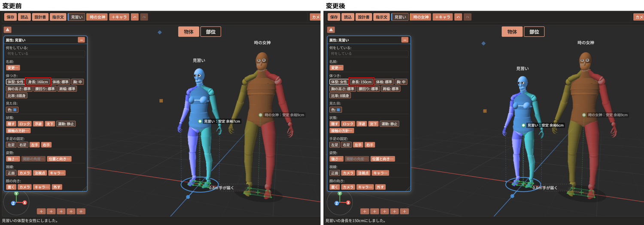This screenshot has width=644, height=225.
Task: Change 比率: 8頭身 in 変更後 panel
Action: pyautogui.click(x=340, y=96)
